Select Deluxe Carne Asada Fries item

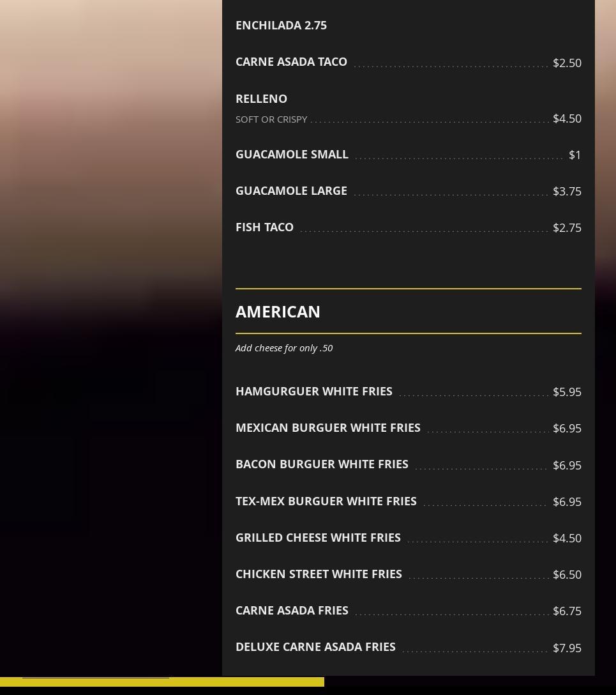[x=315, y=647]
